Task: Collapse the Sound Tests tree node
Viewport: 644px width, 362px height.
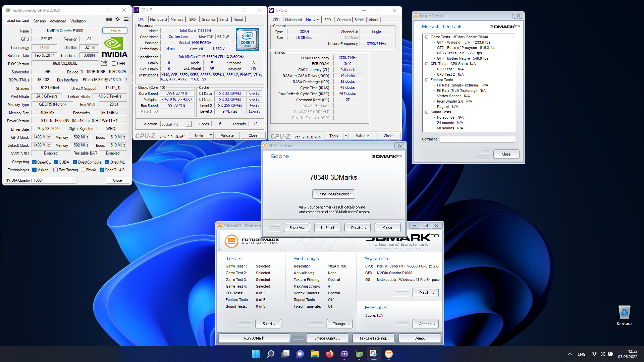Action: click(x=427, y=112)
